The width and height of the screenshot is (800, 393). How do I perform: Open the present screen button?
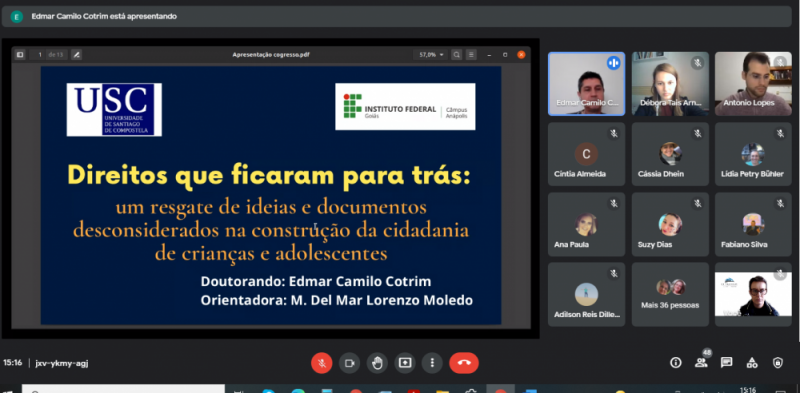405,363
